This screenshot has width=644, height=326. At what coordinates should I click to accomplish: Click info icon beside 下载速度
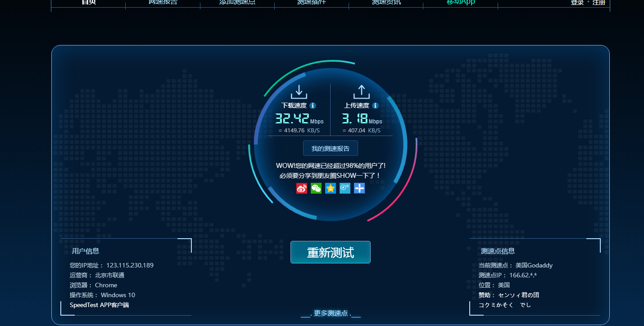(313, 105)
